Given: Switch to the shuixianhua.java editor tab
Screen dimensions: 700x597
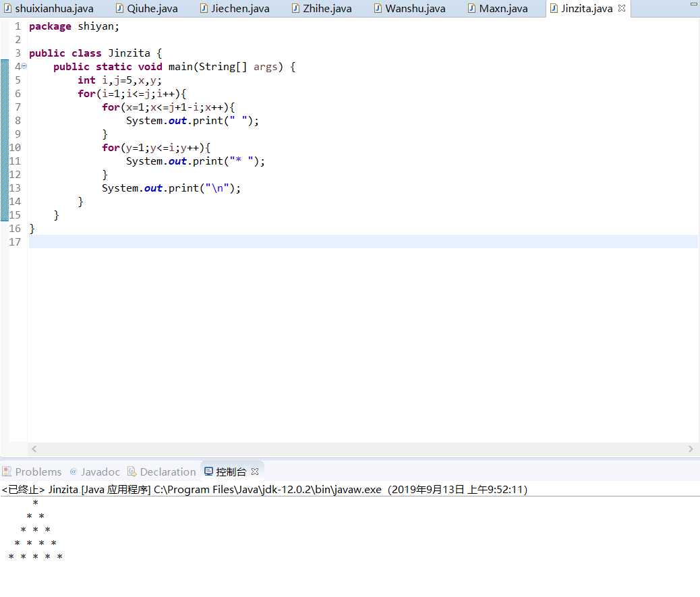Looking at the screenshot, I should pos(49,9).
